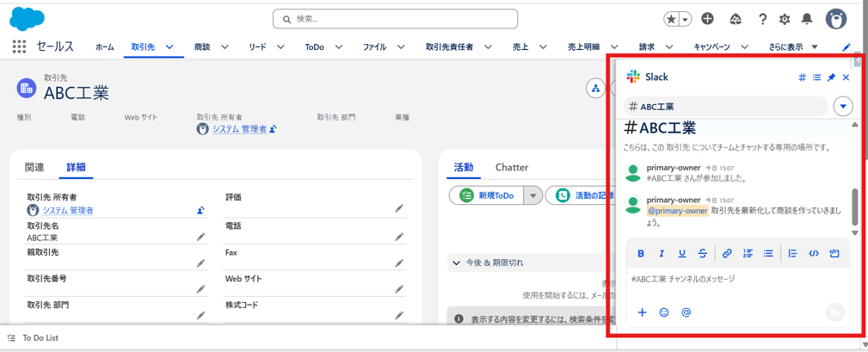Click the @primary-owner mention in message

click(x=678, y=210)
